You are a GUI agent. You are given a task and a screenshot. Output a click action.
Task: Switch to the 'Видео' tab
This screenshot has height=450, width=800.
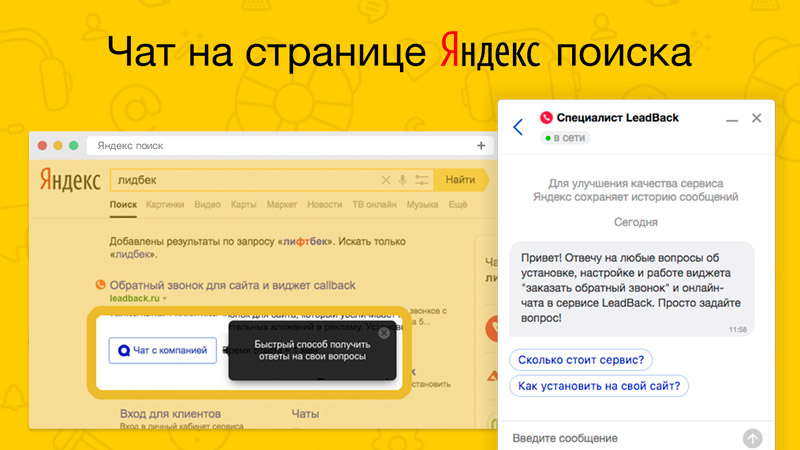(x=207, y=205)
